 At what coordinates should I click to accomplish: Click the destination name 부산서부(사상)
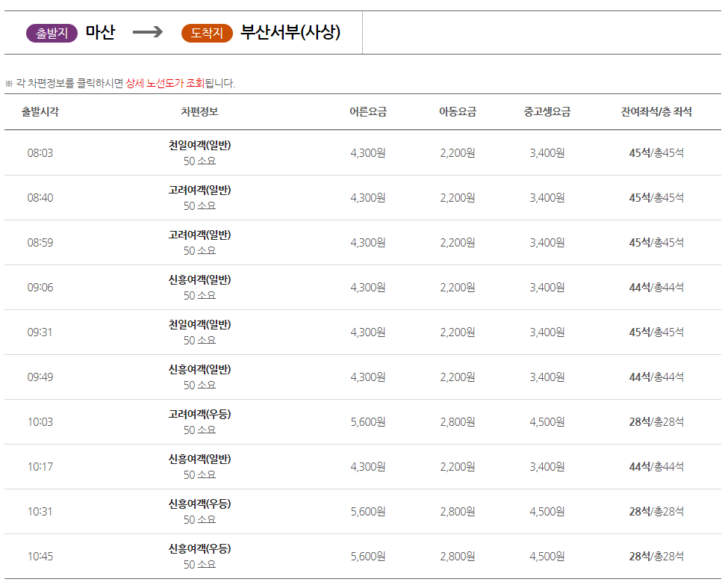coord(290,33)
